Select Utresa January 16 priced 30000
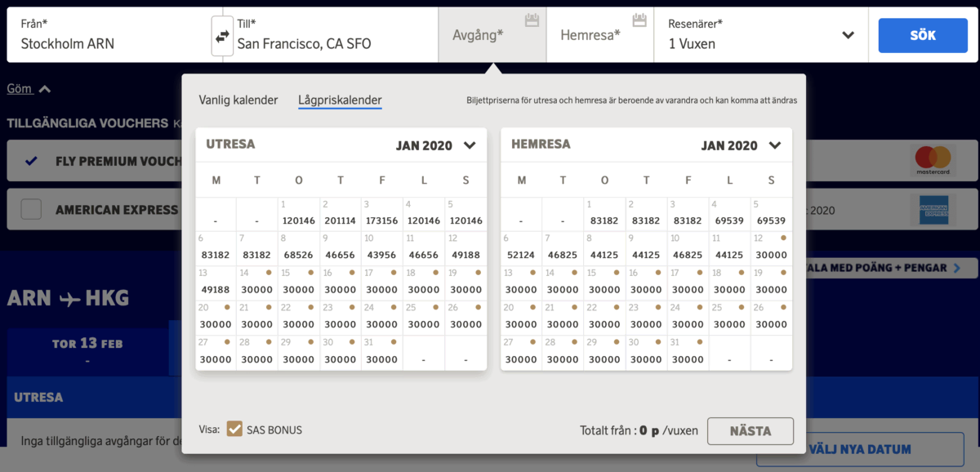 pos(341,283)
